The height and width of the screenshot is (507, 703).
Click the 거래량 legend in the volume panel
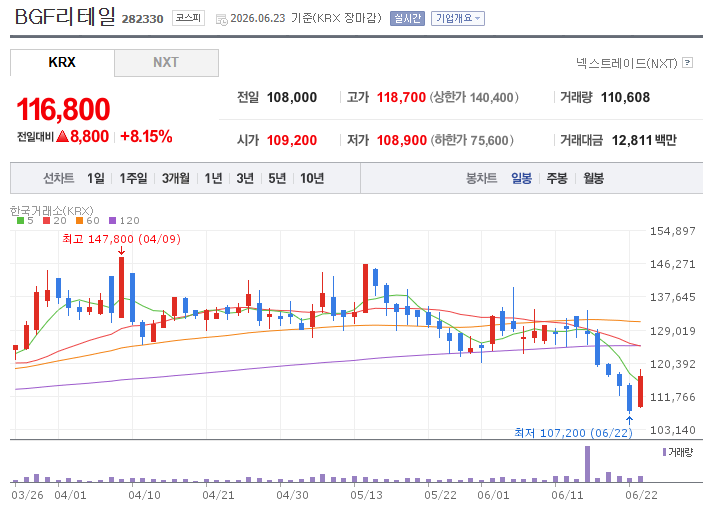678,452
